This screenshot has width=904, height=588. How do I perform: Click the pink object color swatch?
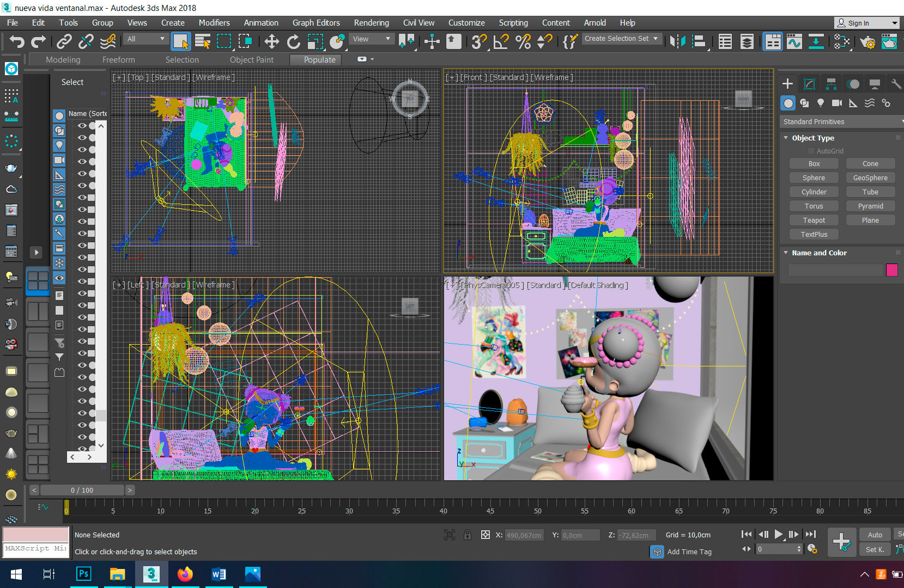891,269
